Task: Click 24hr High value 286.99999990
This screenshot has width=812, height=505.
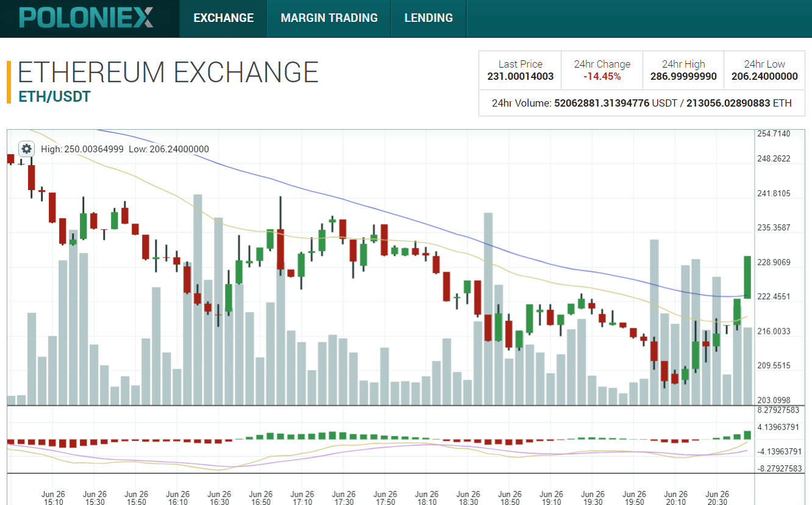Action: point(683,77)
